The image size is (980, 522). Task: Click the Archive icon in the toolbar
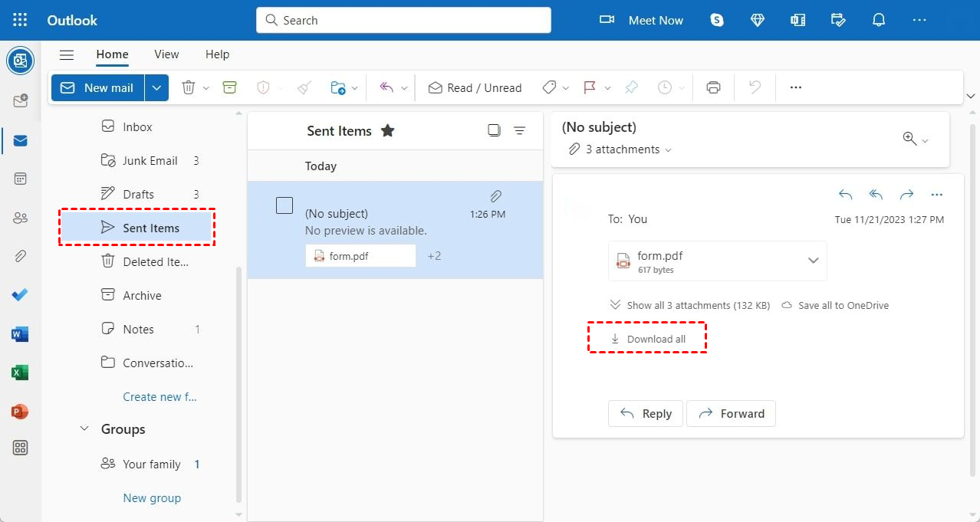tap(229, 87)
